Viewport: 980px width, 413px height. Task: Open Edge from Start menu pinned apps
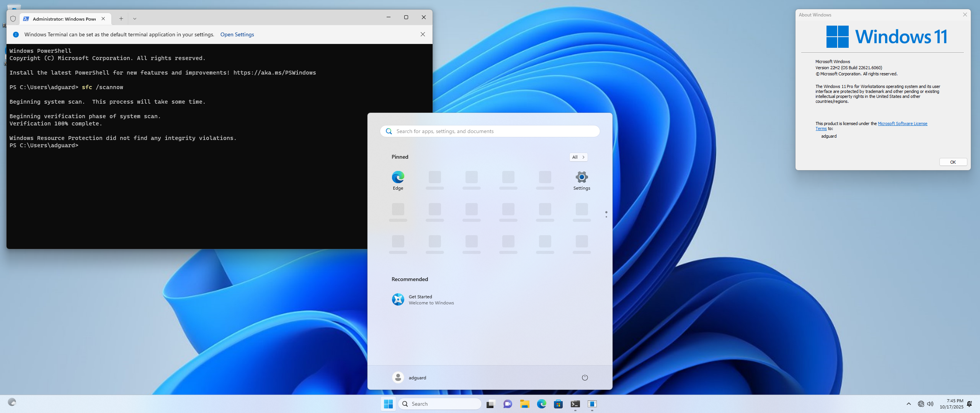click(398, 180)
